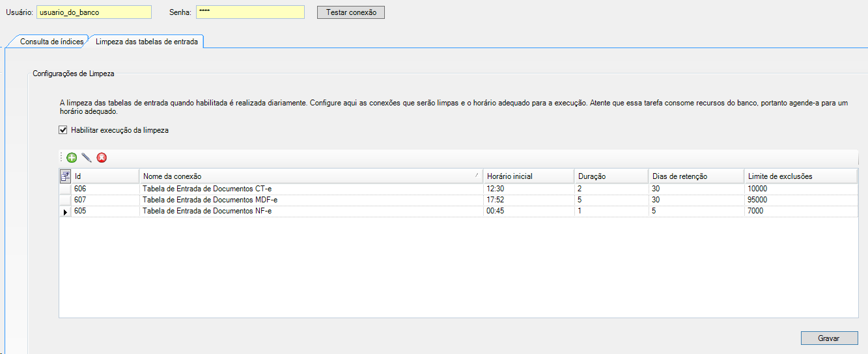Focus the Senha password field

pyautogui.click(x=250, y=12)
